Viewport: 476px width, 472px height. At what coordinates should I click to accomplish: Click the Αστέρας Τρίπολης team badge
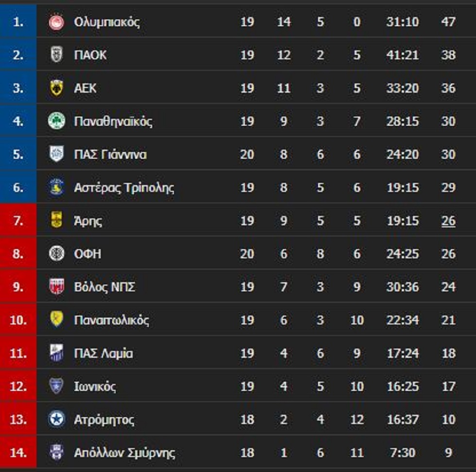[56, 187]
